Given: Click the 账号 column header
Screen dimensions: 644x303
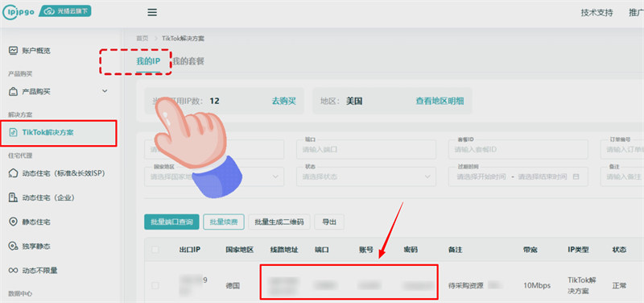Looking at the screenshot, I should [x=366, y=250].
